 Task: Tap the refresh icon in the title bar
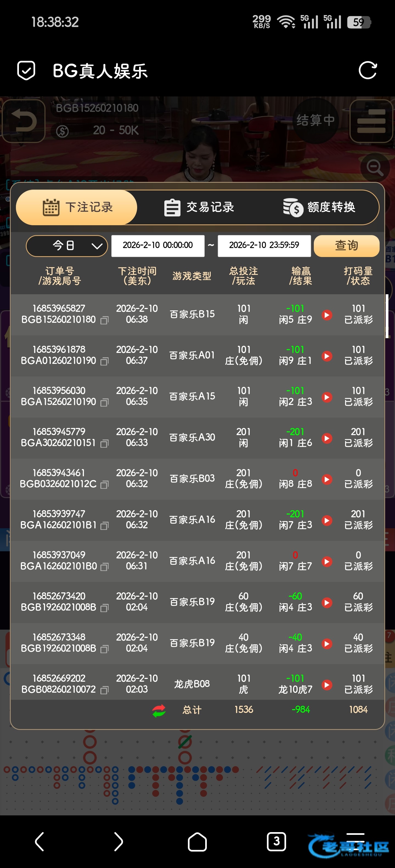point(367,70)
